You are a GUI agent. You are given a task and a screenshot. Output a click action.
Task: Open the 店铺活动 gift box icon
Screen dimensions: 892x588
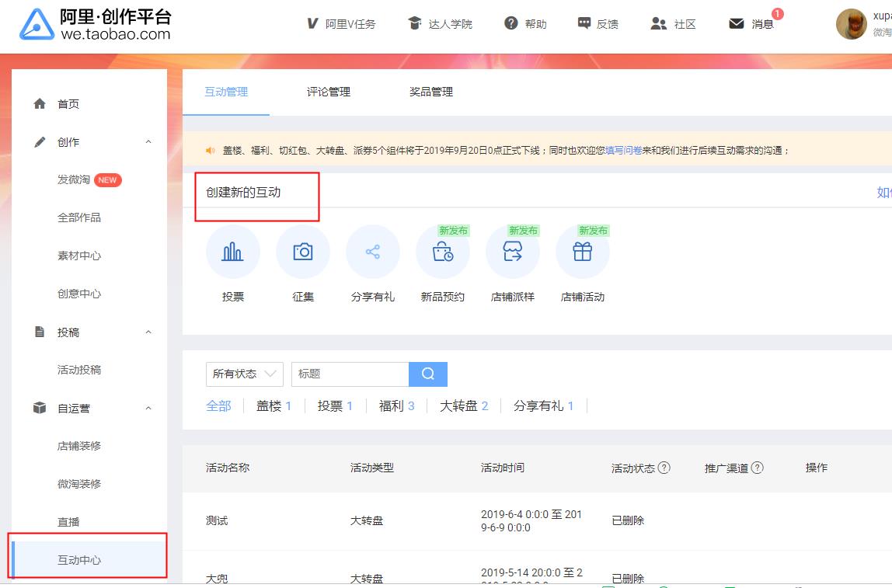coord(582,252)
